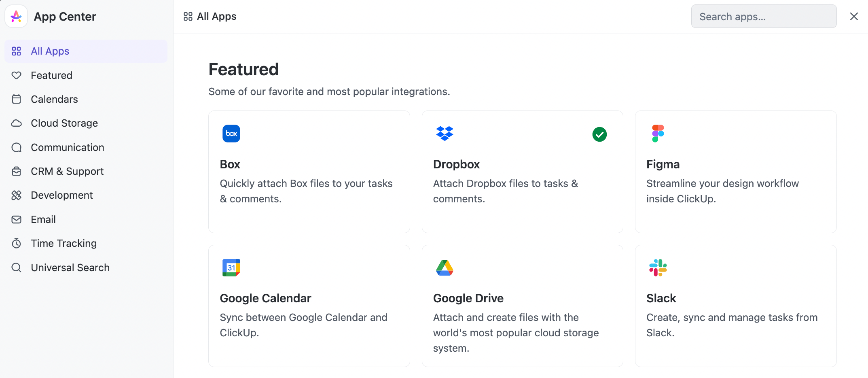Click the Slack logo icon

[658, 268]
